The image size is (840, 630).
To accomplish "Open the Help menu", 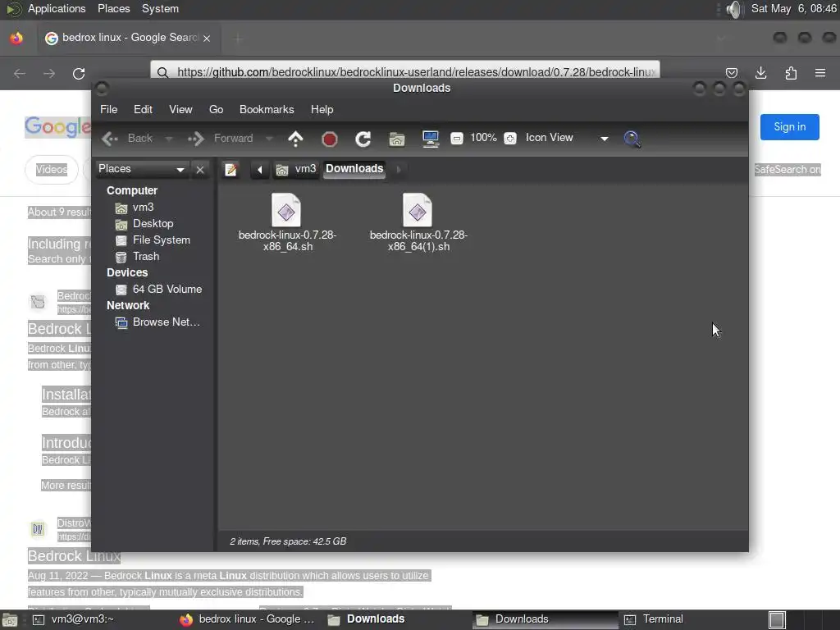I will [x=322, y=109].
